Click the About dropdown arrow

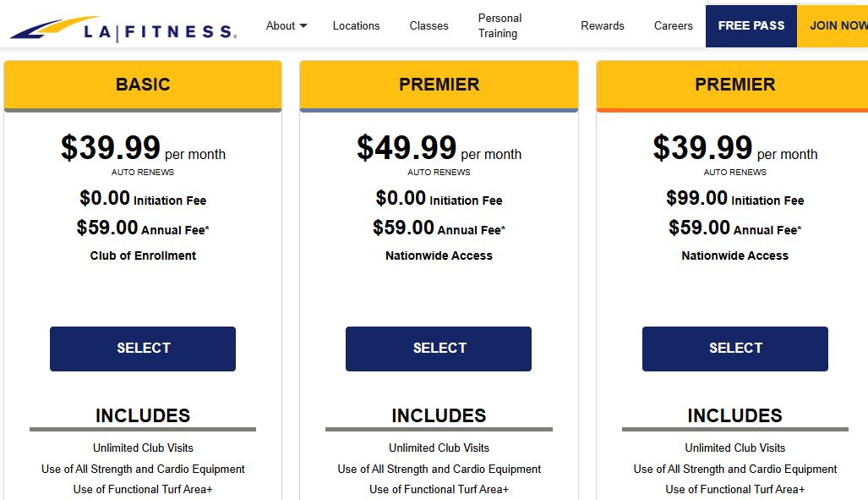pyautogui.click(x=305, y=25)
